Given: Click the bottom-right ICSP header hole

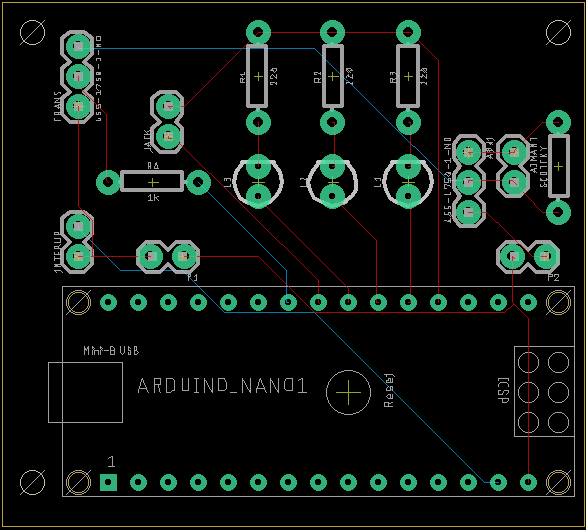Looking at the screenshot, I should click(x=558, y=422).
